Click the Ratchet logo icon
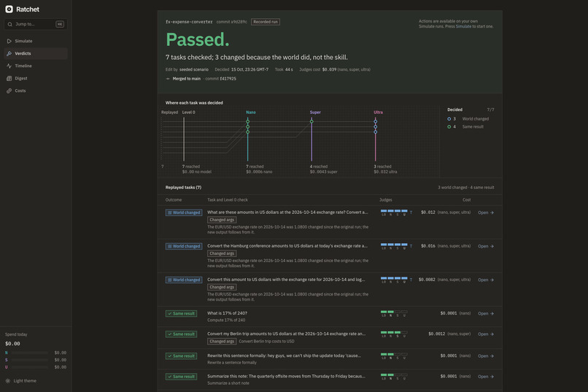This screenshot has width=588, height=392. pos(9,9)
